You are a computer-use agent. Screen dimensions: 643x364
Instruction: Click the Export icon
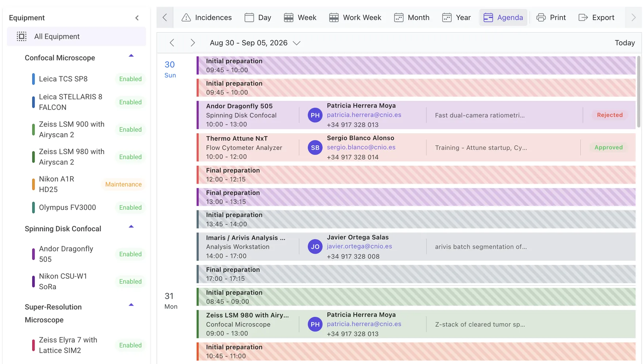(x=583, y=18)
